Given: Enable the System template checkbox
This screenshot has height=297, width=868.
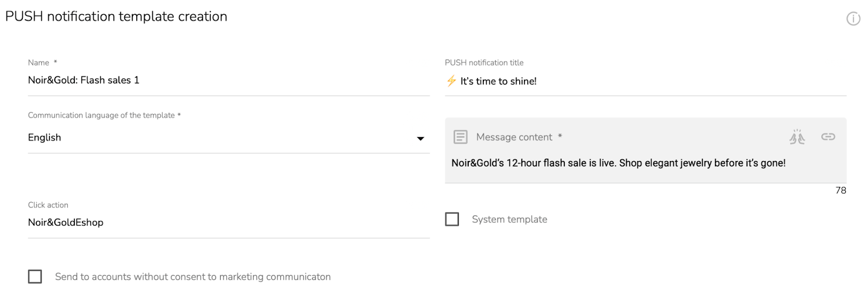Looking at the screenshot, I should tap(452, 219).
